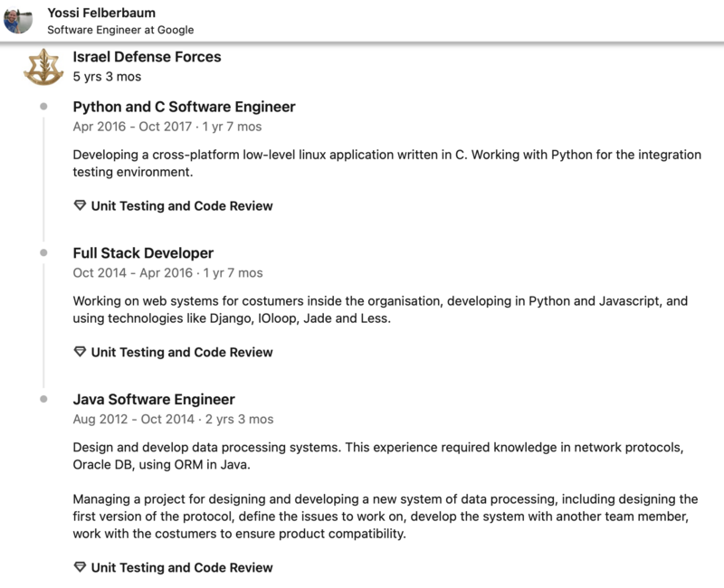Screen dimensions: 724x588
Task: Click skills diamond icon under Java Software Engineer
Action: click(80, 568)
